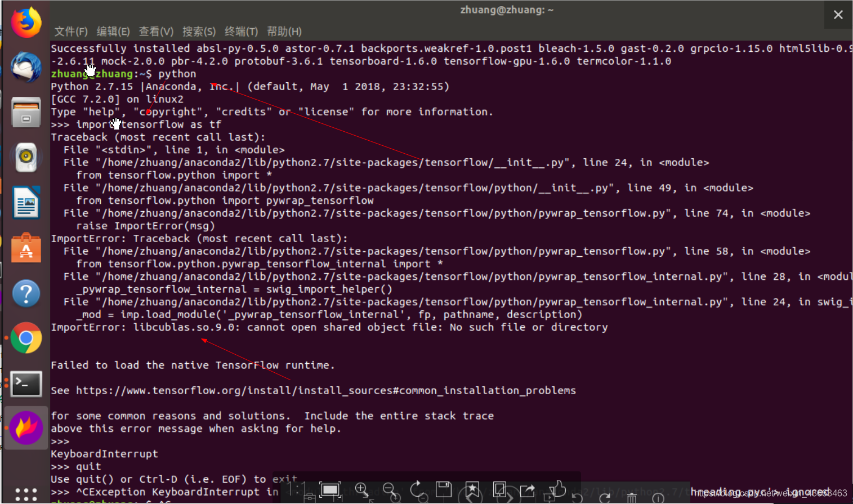
Task: Open the Files manager in the dock
Action: pyautogui.click(x=26, y=112)
